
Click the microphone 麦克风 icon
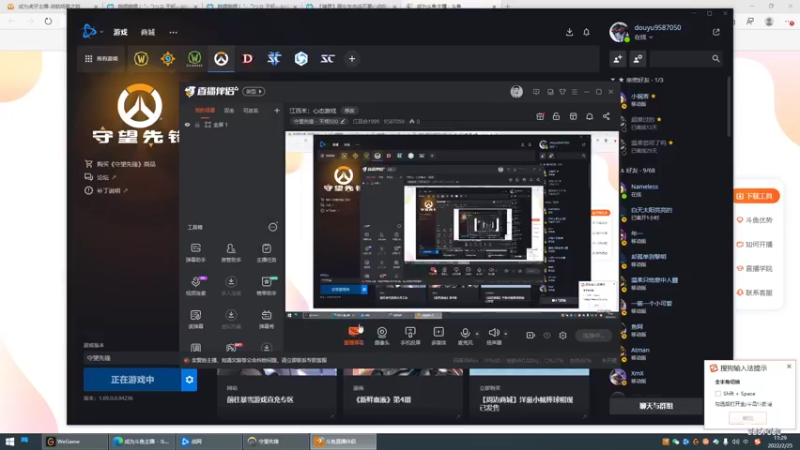click(465, 335)
